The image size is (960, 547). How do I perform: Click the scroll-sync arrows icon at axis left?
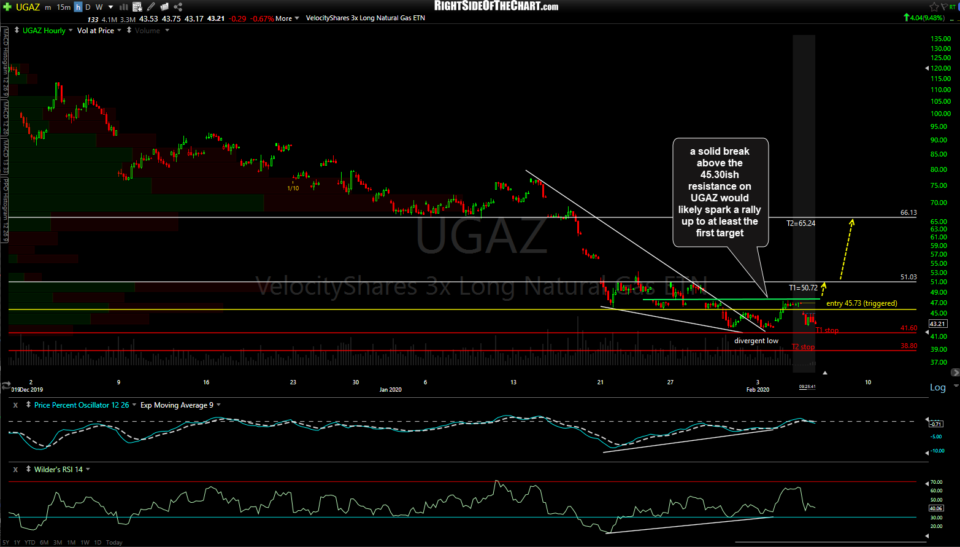[6, 386]
